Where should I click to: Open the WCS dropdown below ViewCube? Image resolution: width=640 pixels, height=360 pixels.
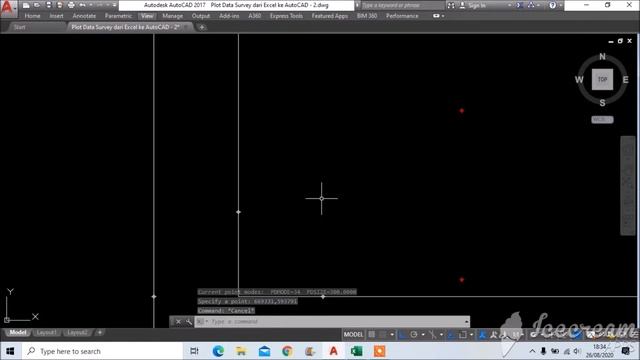pos(602,120)
